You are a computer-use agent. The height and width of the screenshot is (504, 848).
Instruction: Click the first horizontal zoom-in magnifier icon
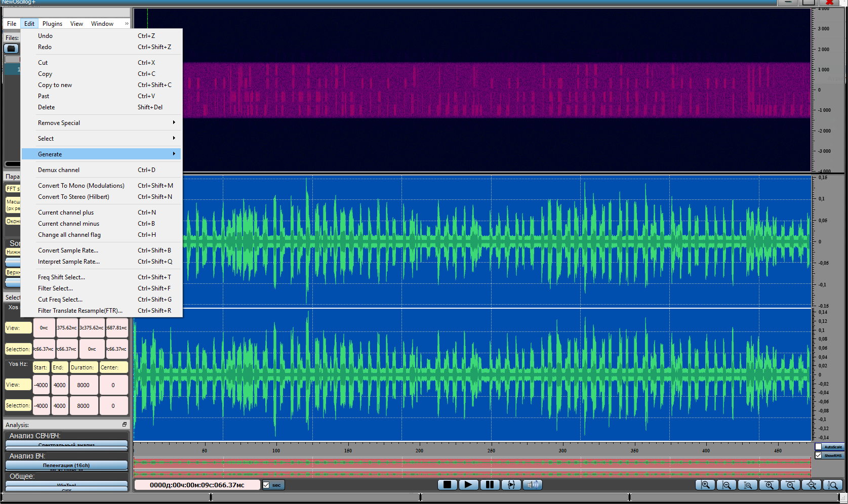(705, 485)
